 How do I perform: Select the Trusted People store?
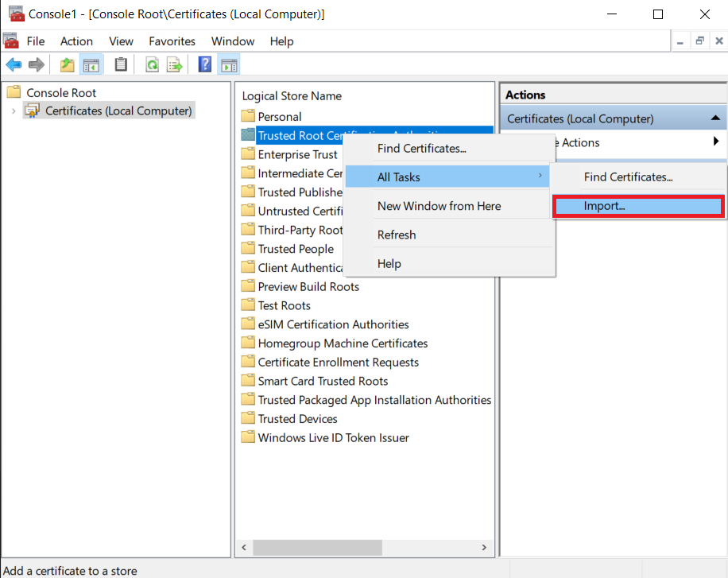click(296, 249)
